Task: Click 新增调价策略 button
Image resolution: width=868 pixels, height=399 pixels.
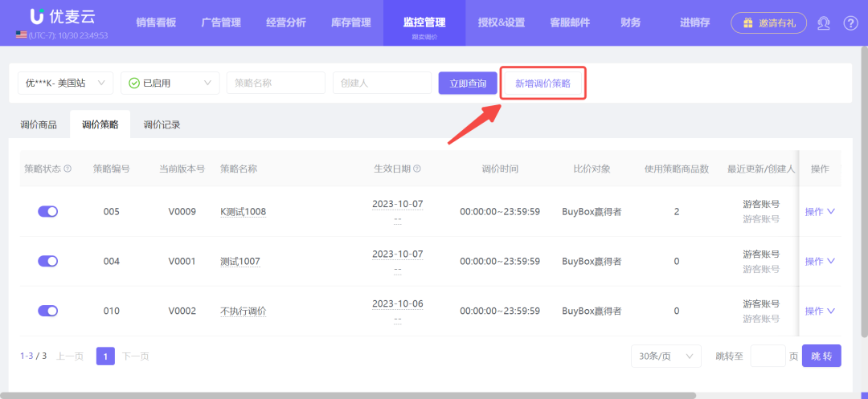Action: [543, 83]
